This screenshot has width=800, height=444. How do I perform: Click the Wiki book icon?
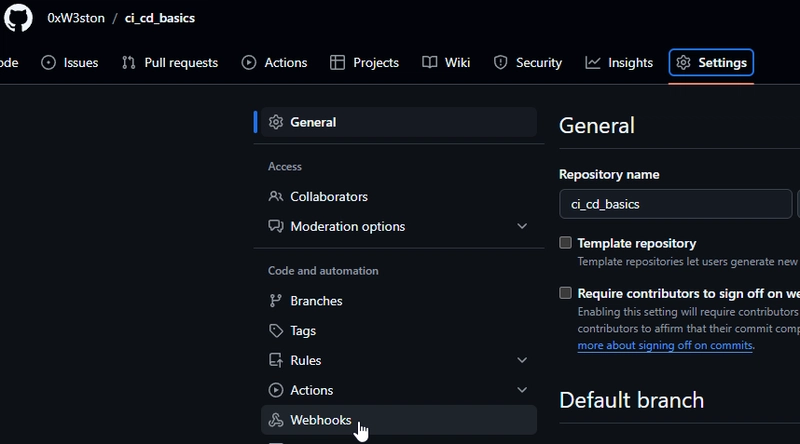click(429, 62)
